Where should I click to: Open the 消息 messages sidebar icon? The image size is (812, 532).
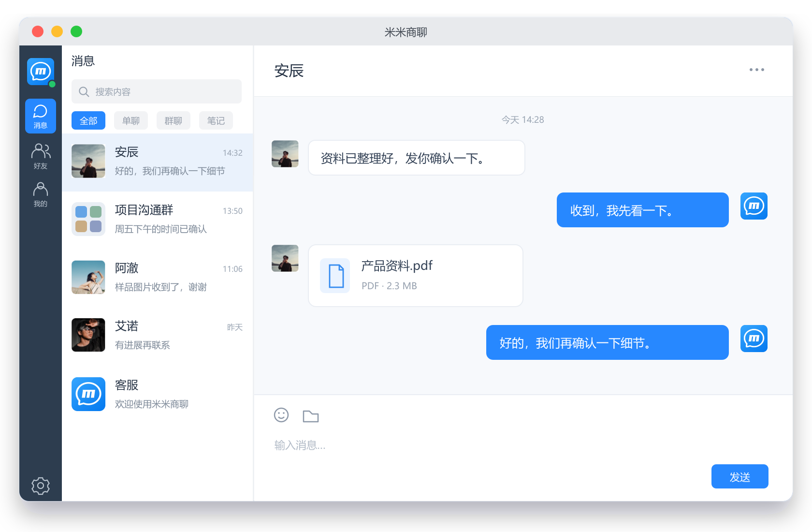(x=41, y=116)
